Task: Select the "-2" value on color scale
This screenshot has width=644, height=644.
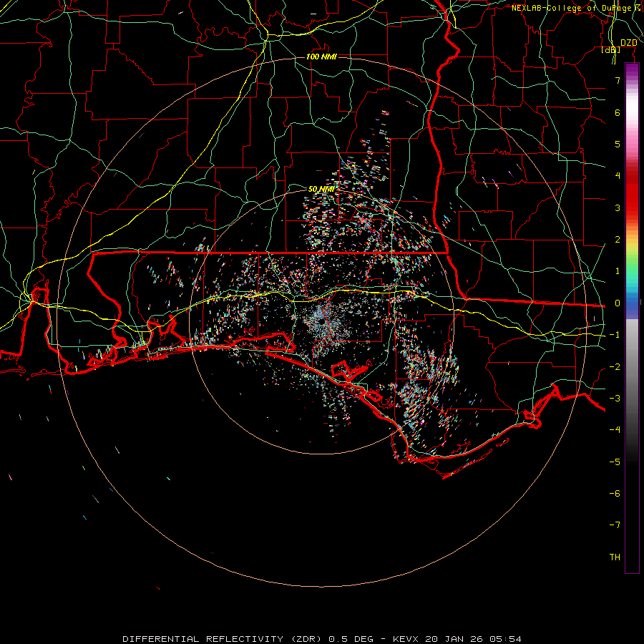Action: click(615, 367)
